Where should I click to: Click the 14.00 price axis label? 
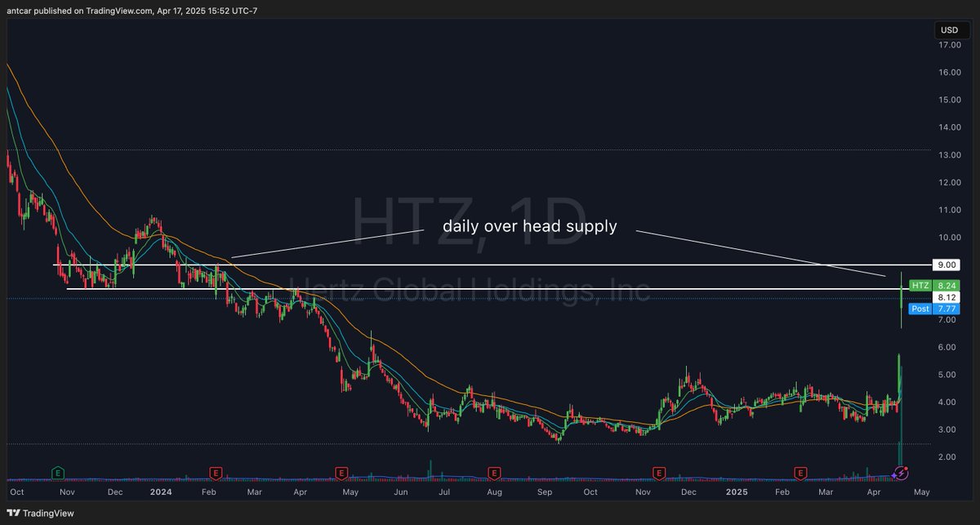coord(949,127)
